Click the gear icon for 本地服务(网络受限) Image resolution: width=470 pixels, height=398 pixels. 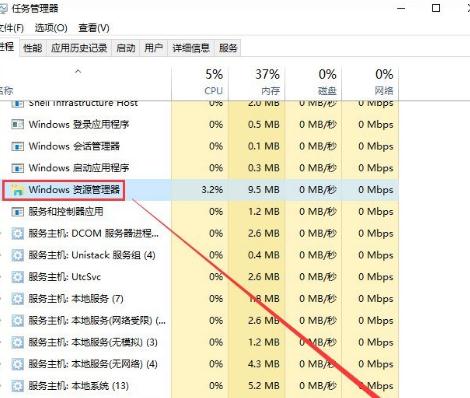pos(17,321)
